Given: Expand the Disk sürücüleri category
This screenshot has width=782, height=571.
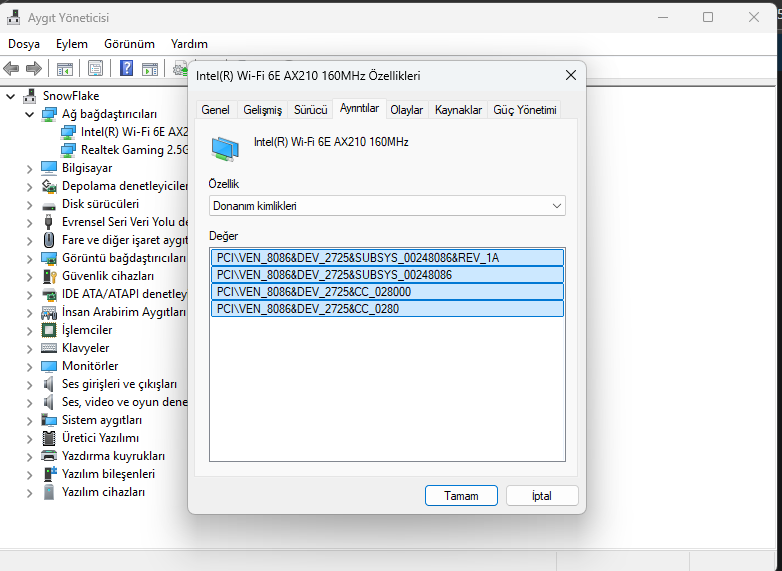Looking at the screenshot, I should 29,204.
